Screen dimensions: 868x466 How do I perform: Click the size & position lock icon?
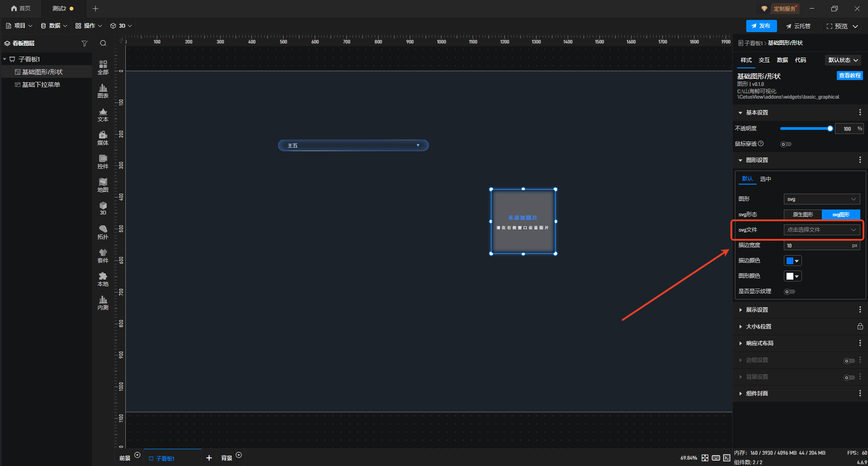click(860, 326)
